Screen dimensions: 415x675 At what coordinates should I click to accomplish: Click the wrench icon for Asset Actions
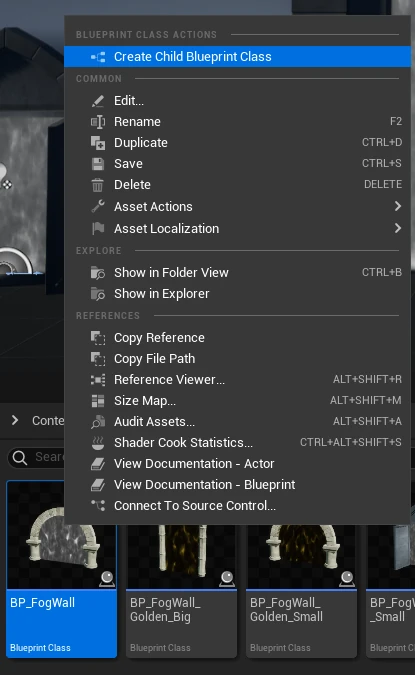pos(98,207)
